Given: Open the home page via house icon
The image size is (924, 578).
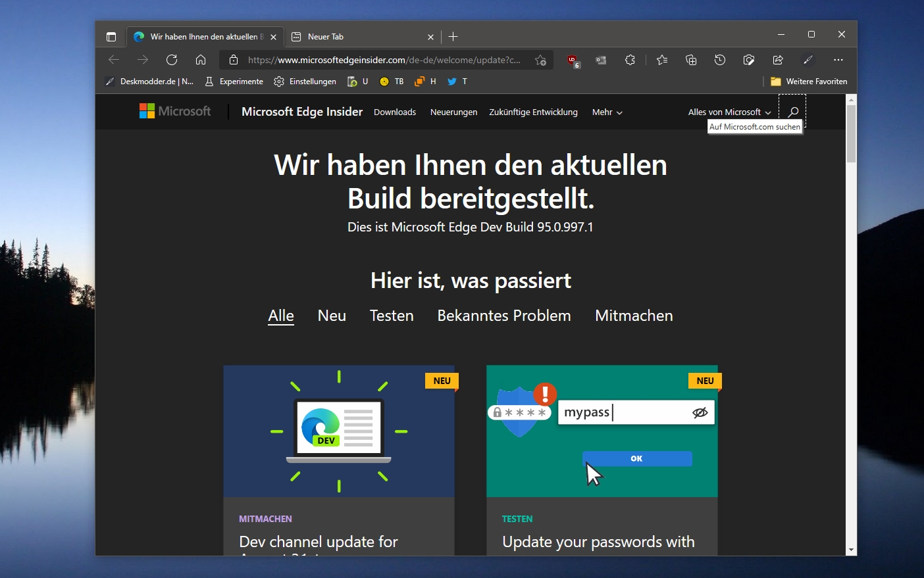Looking at the screenshot, I should coord(201,60).
